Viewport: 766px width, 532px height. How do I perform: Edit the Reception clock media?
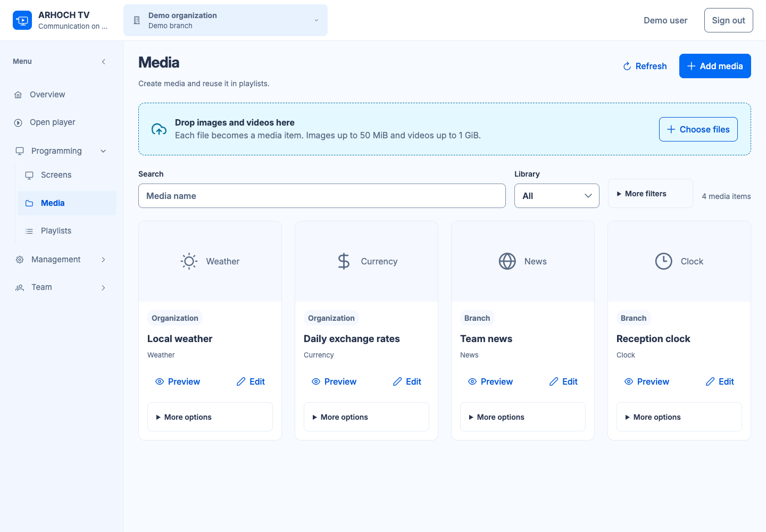click(720, 381)
